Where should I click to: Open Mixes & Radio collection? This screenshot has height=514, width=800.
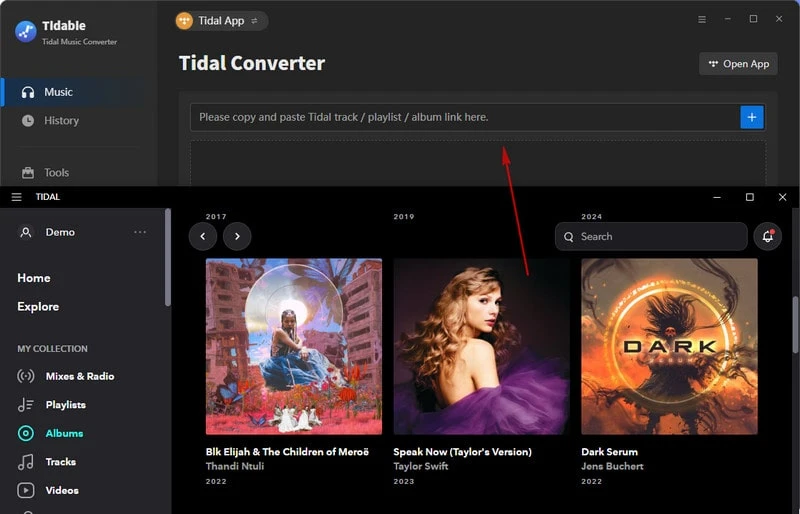tap(66, 376)
